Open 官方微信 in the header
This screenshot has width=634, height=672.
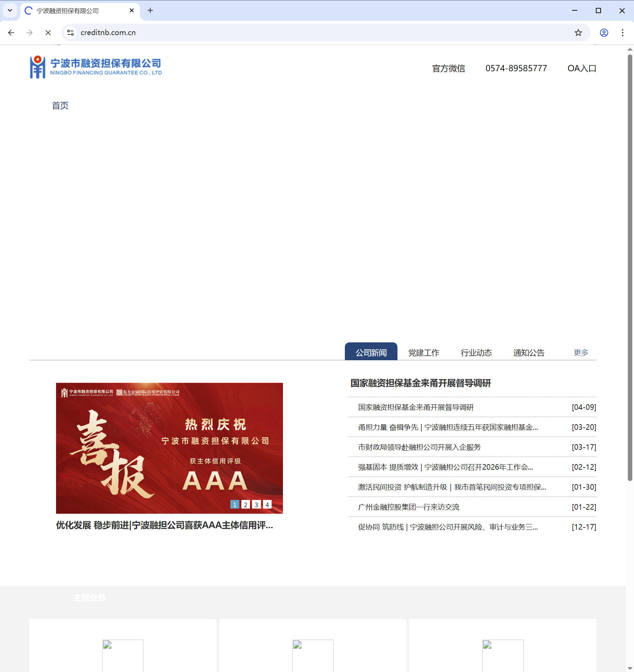448,68
